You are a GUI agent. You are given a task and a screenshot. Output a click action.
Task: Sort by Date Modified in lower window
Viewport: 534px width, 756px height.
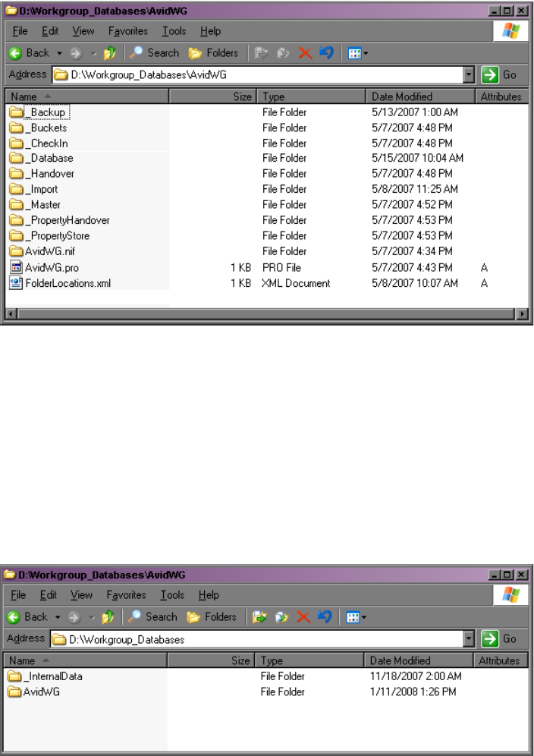pyautogui.click(x=419, y=660)
